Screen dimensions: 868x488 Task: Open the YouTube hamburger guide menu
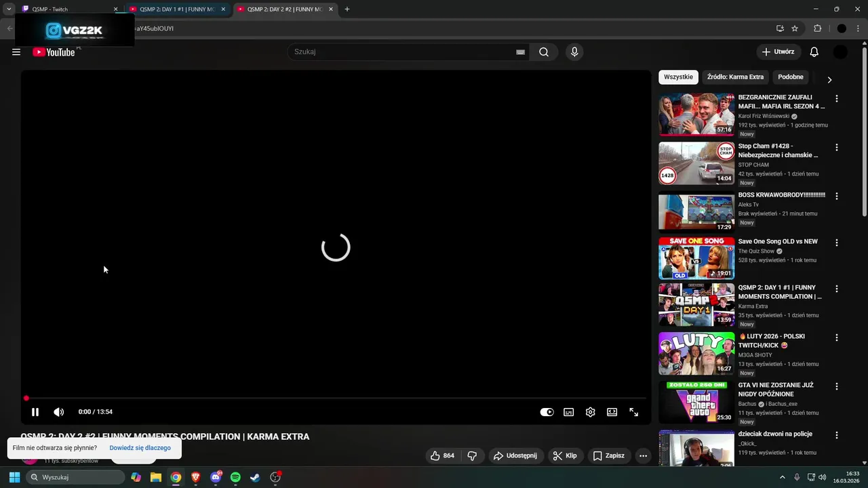click(16, 52)
